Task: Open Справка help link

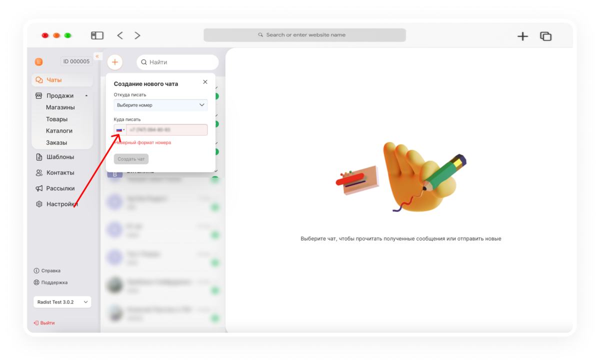Action: pos(47,270)
